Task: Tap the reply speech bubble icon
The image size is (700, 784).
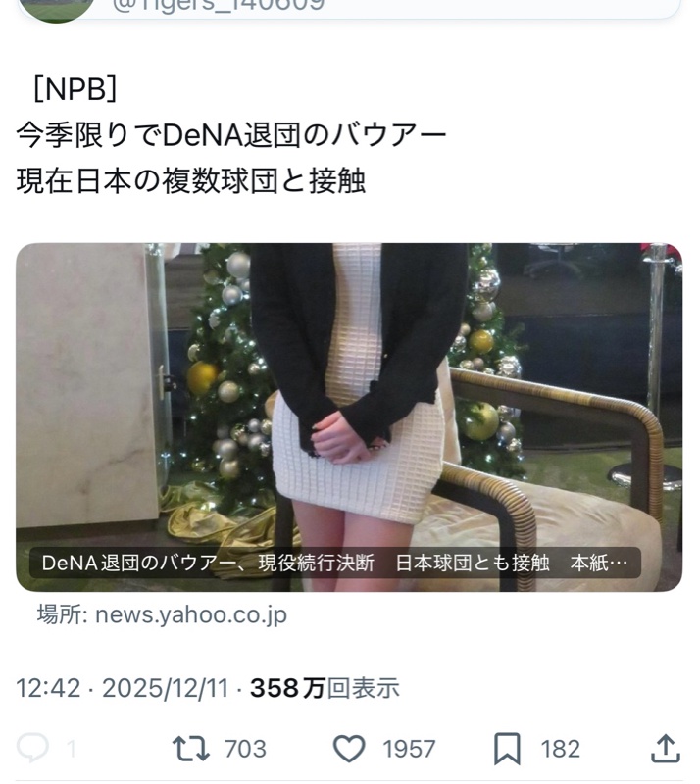Action: 32,749
